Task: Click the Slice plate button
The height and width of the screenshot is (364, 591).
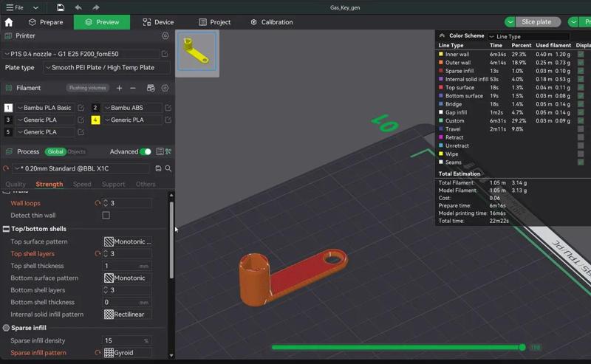Action: tap(537, 22)
